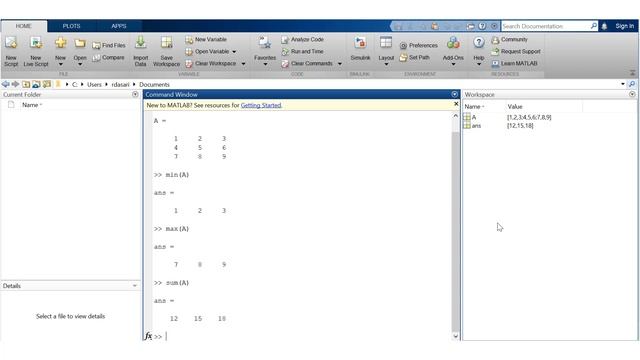Click the yellow plus New icon
The height and width of the screenshot is (360, 640).
60,42
